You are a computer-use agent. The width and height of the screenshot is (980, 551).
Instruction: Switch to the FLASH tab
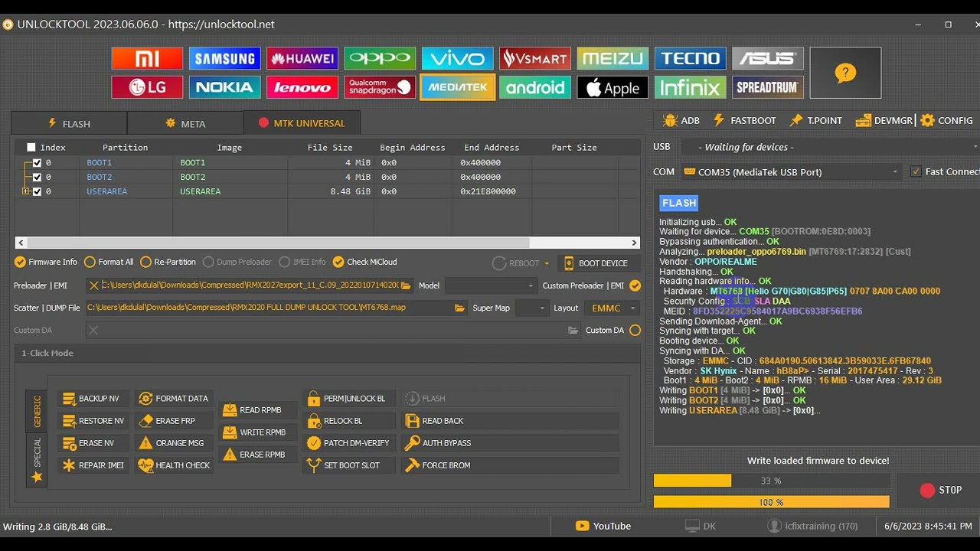(69, 123)
